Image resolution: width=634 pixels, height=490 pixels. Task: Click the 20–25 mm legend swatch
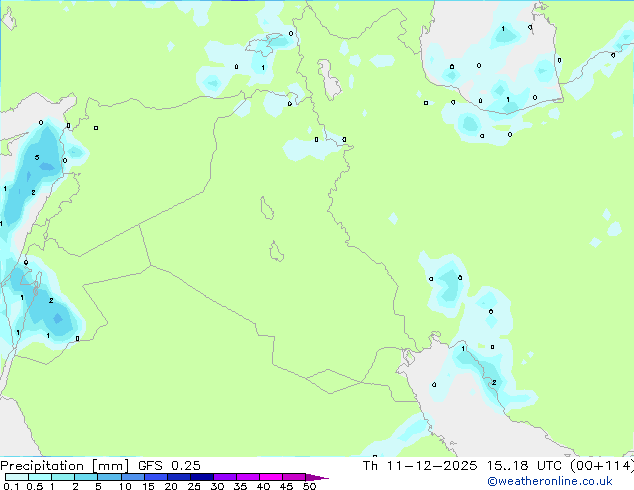(179, 477)
